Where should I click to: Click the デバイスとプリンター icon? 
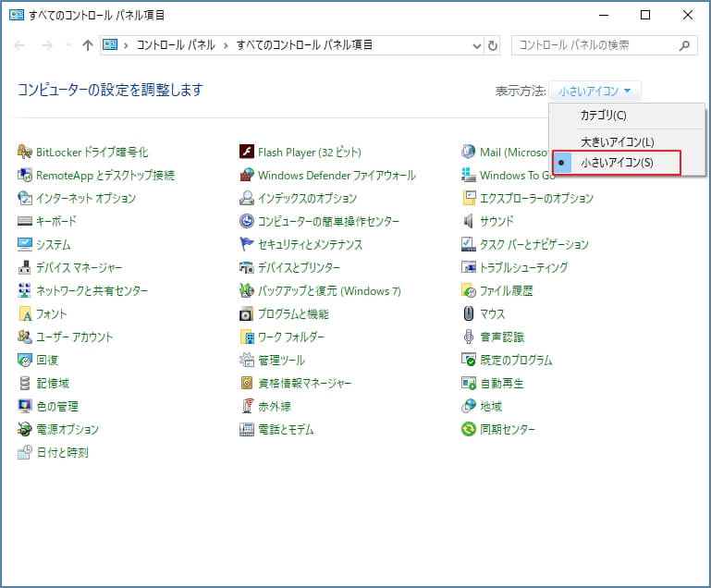pyautogui.click(x=247, y=267)
